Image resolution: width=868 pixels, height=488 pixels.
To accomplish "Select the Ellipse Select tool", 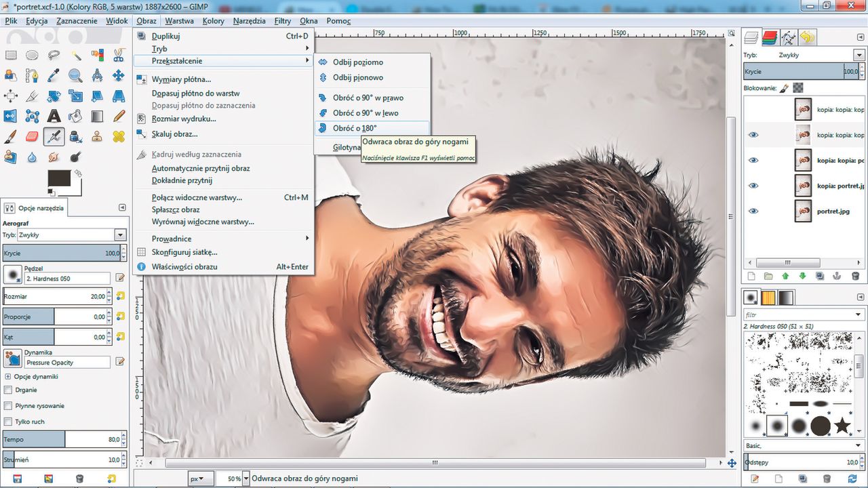I will tap(32, 55).
